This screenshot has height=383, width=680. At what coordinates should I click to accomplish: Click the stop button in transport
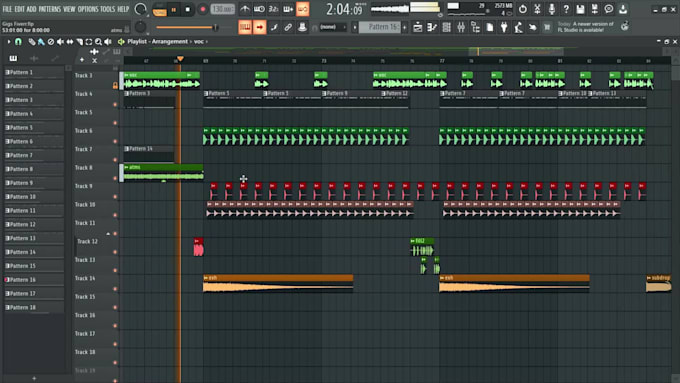click(x=187, y=10)
